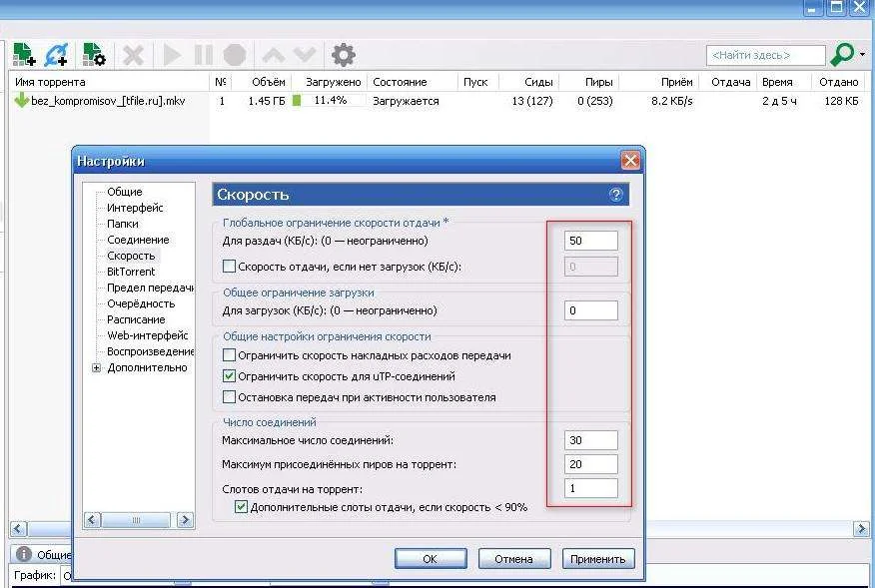Click max connections field showing 30
This screenshot has height=588, width=875.
(591, 440)
